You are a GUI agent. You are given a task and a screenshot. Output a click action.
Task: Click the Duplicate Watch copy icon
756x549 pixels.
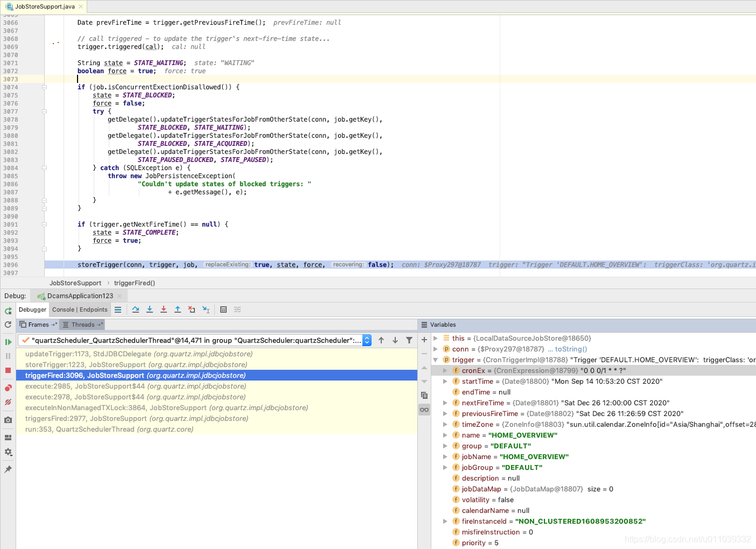pyautogui.click(x=424, y=395)
